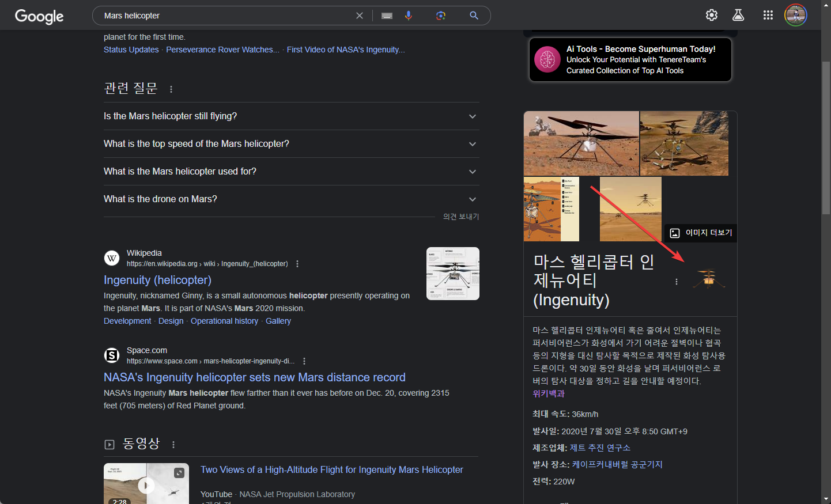
Task: Open top-right Ingenuity panel image on rocky terrain
Action: point(684,143)
